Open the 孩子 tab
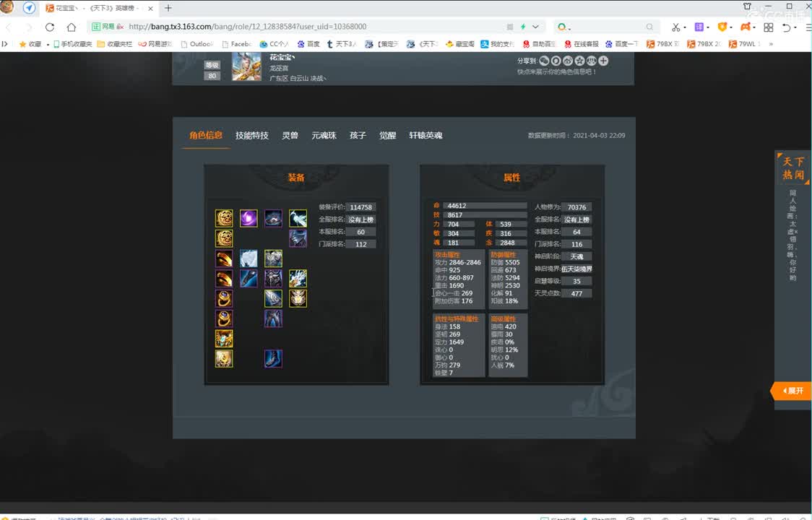This screenshot has width=812, height=520. (x=358, y=135)
